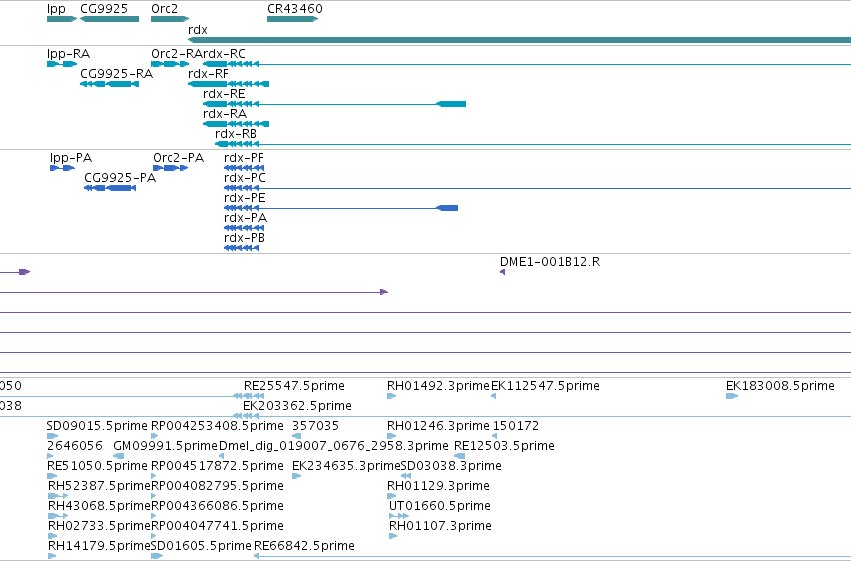The height and width of the screenshot is (561, 851).
Task: Click the rdx-PC protein feature
Action: (537, 188)
